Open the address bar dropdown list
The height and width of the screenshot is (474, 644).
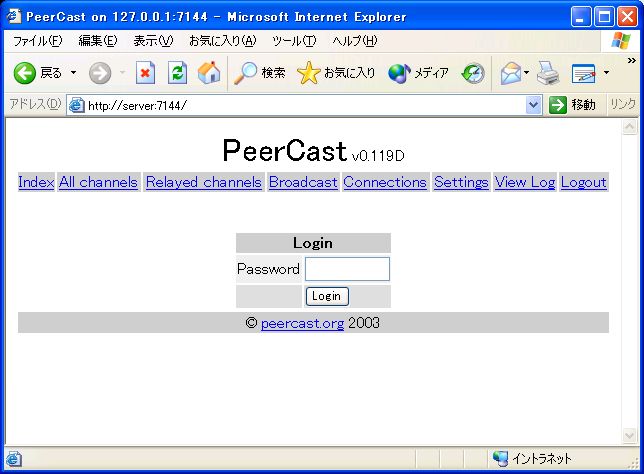pyautogui.click(x=533, y=105)
